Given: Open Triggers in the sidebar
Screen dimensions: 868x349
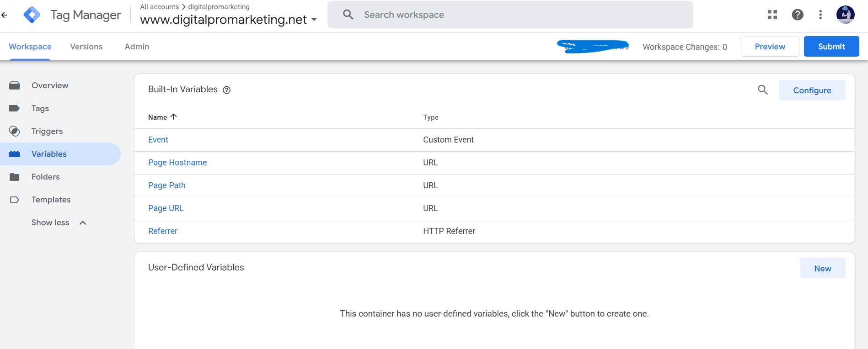Looking at the screenshot, I should [x=47, y=131].
